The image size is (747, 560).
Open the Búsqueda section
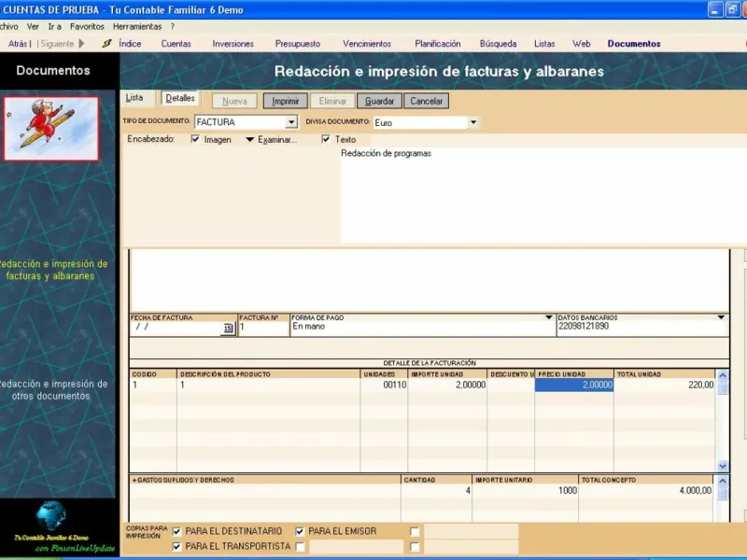pyautogui.click(x=498, y=44)
